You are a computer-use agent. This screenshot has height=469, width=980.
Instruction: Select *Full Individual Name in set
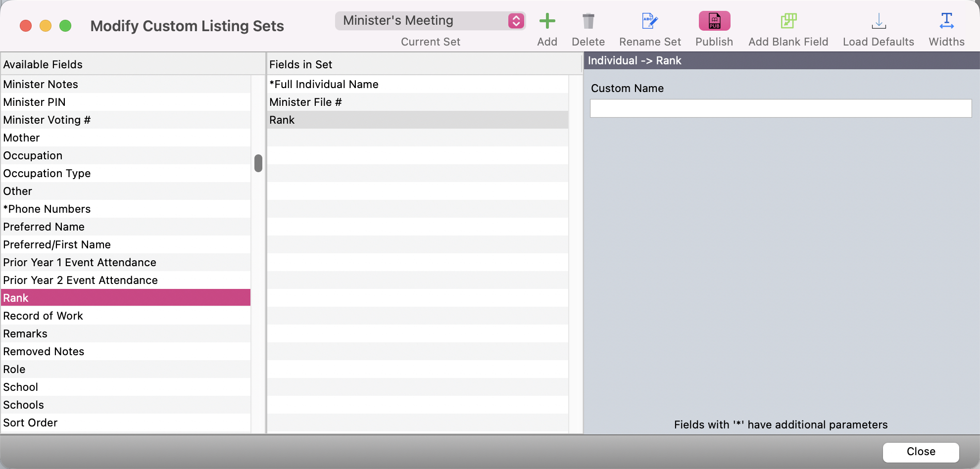coord(418,84)
